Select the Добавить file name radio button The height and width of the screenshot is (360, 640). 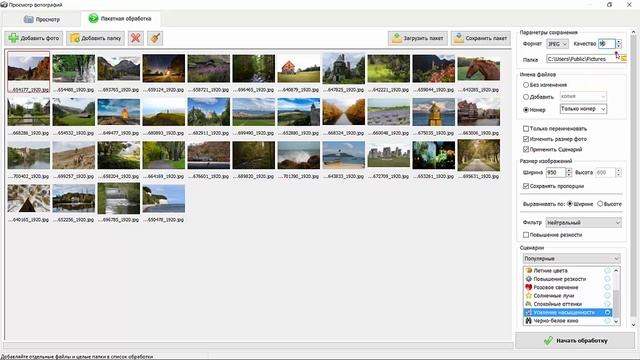[526, 97]
